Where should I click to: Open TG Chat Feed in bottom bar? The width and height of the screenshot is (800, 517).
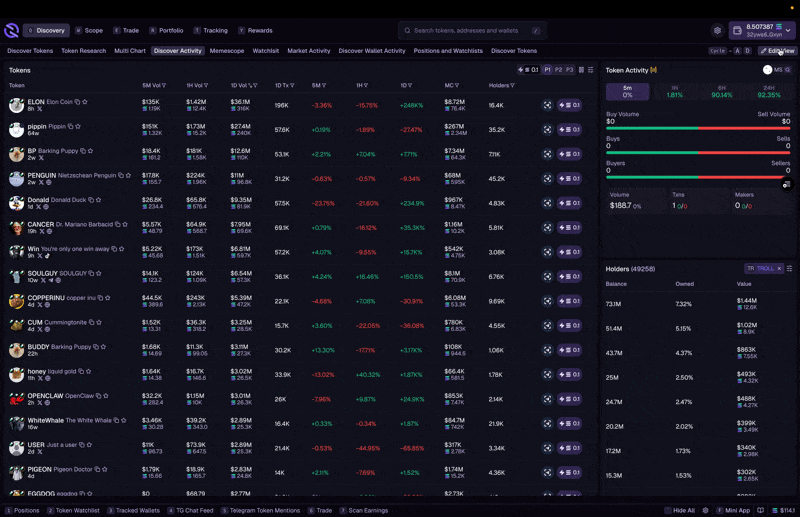tap(190, 510)
